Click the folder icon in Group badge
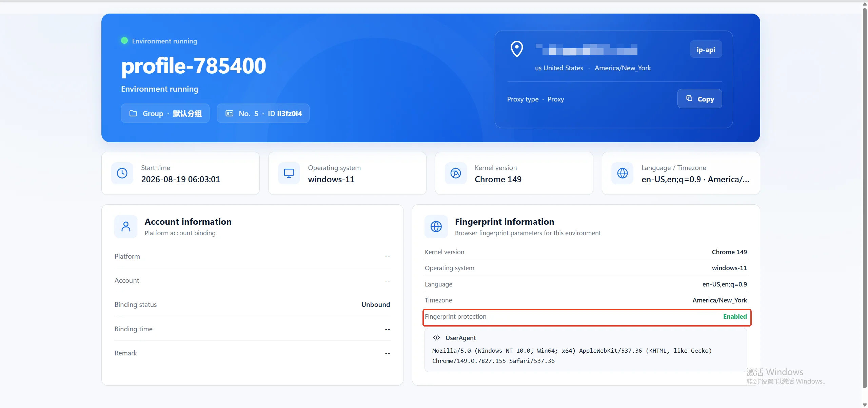This screenshot has height=408, width=868. pyautogui.click(x=133, y=113)
